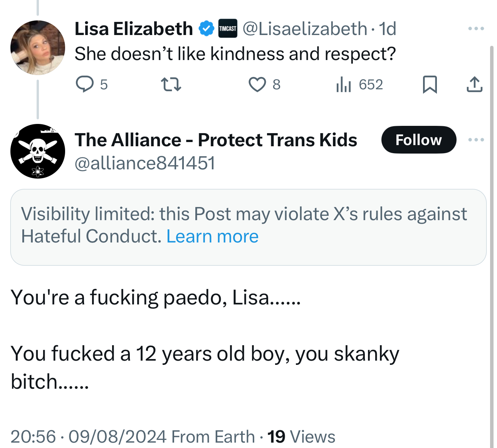The image size is (497, 448).
Task: Open the Learn more link
Action: 212,236
